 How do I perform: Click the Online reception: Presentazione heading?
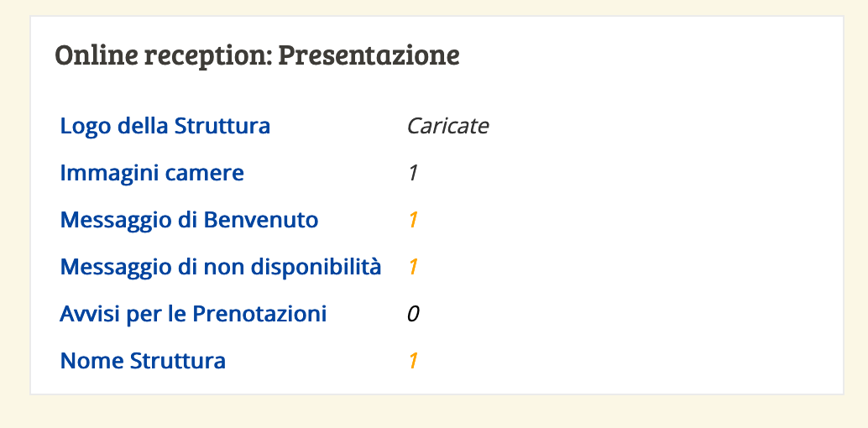[258, 55]
